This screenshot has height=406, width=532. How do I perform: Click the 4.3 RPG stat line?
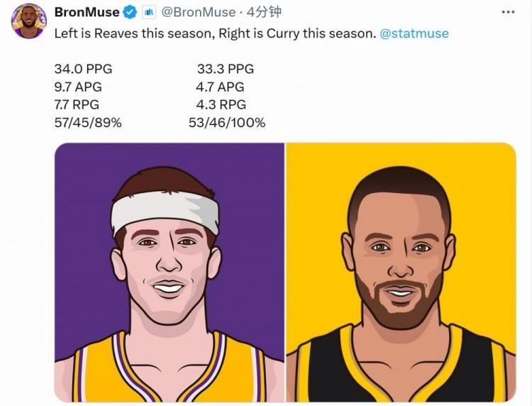(x=221, y=104)
